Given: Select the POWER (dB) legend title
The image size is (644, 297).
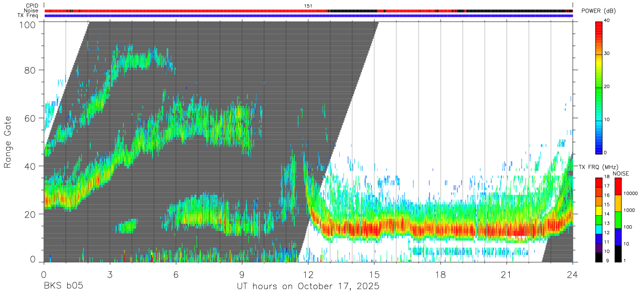Looking at the screenshot, I should click(598, 11).
